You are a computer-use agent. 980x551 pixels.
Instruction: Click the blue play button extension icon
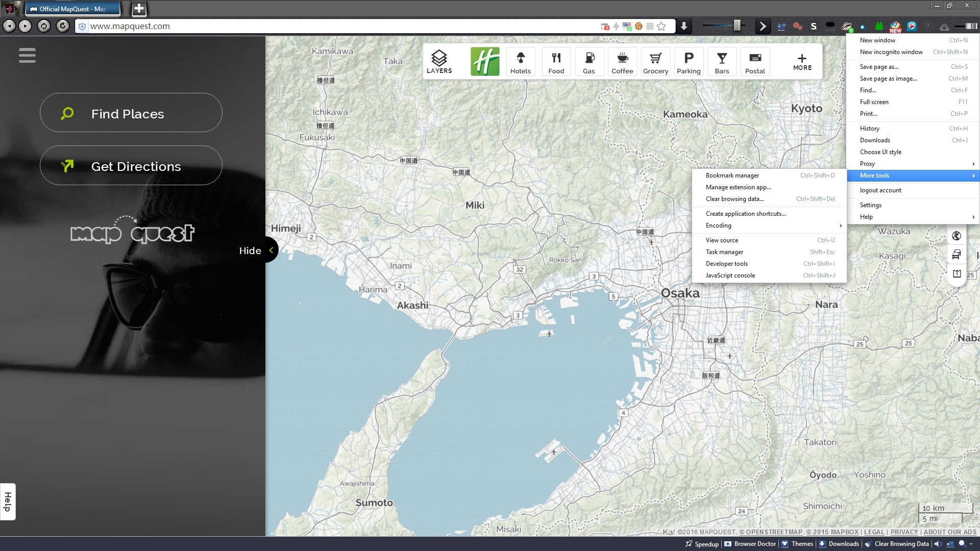912,26
